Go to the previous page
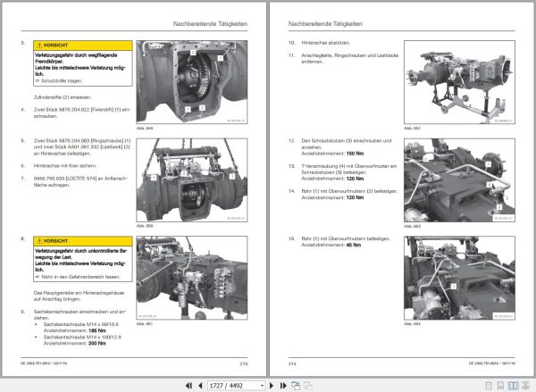Image resolution: width=536 pixels, height=392 pixels. [200, 386]
